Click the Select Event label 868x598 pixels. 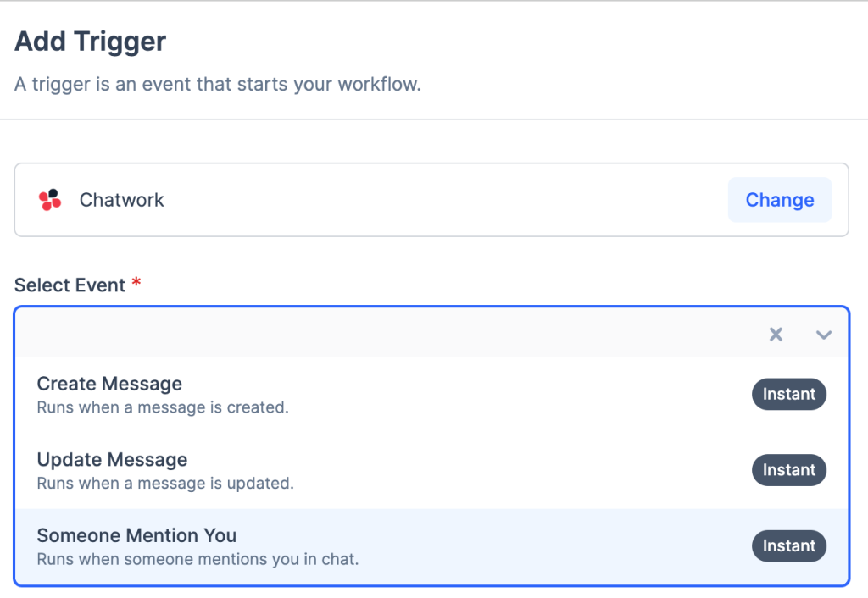[x=70, y=285]
